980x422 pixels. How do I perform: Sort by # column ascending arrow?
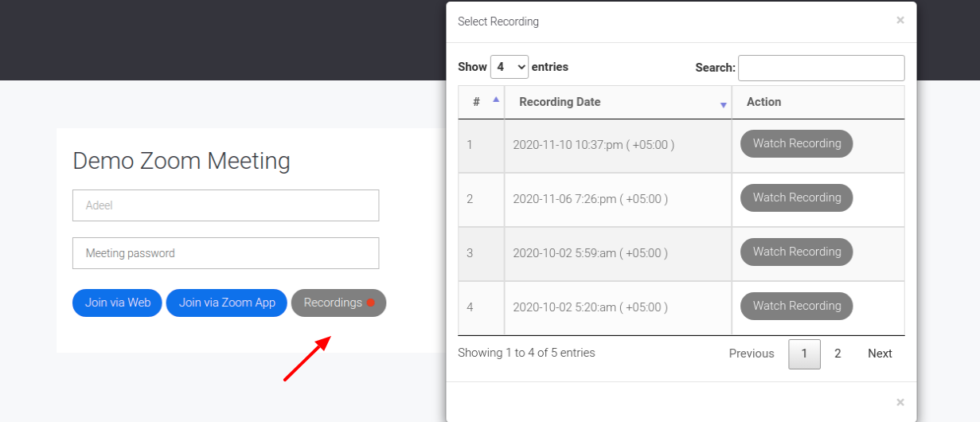(x=496, y=100)
